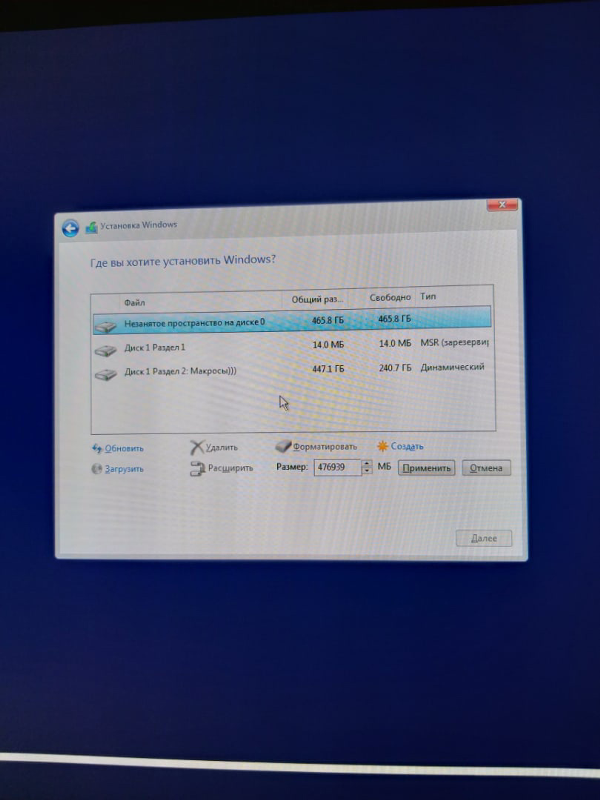Delete partition using Удалить link
Viewport: 600px width, 800px height.
point(221,447)
